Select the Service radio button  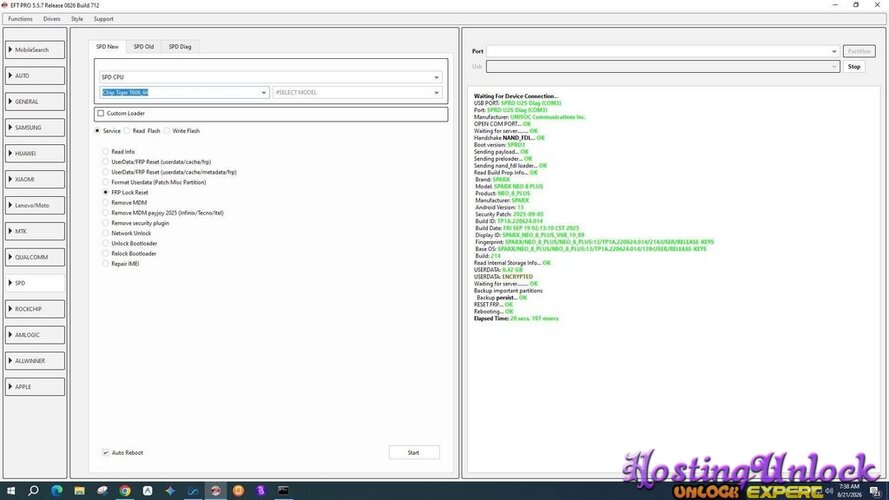point(98,131)
